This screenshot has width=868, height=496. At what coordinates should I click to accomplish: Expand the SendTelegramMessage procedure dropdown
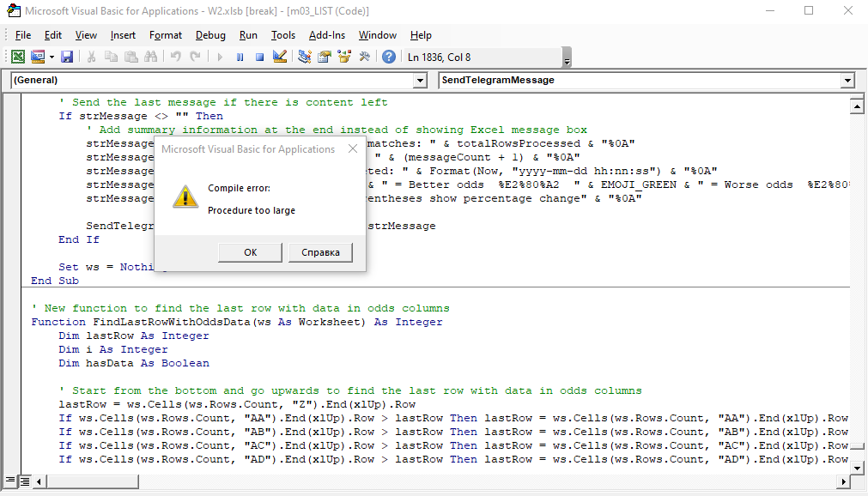(847, 81)
